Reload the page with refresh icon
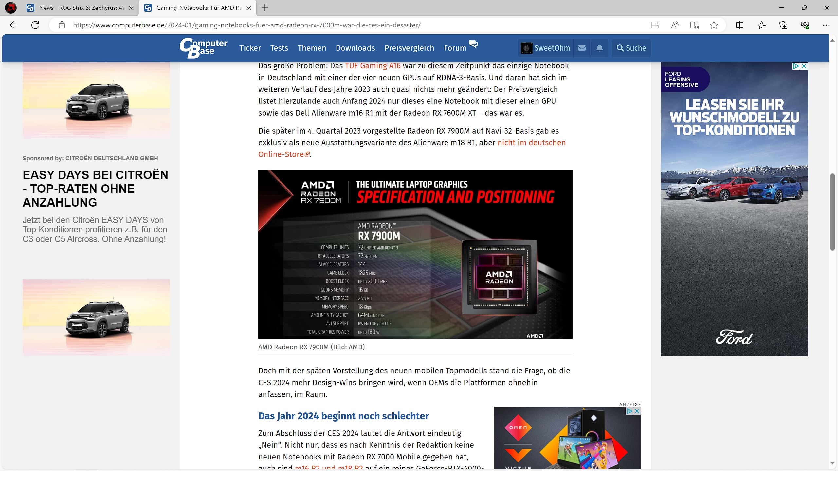Image resolution: width=838 pixels, height=504 pixels. point(35,25)
